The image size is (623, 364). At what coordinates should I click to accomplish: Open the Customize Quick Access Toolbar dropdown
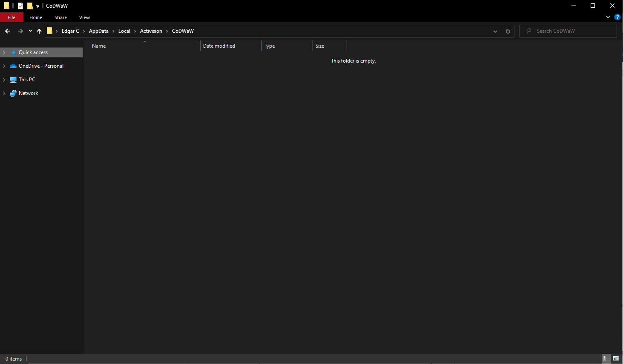point(37,6)
